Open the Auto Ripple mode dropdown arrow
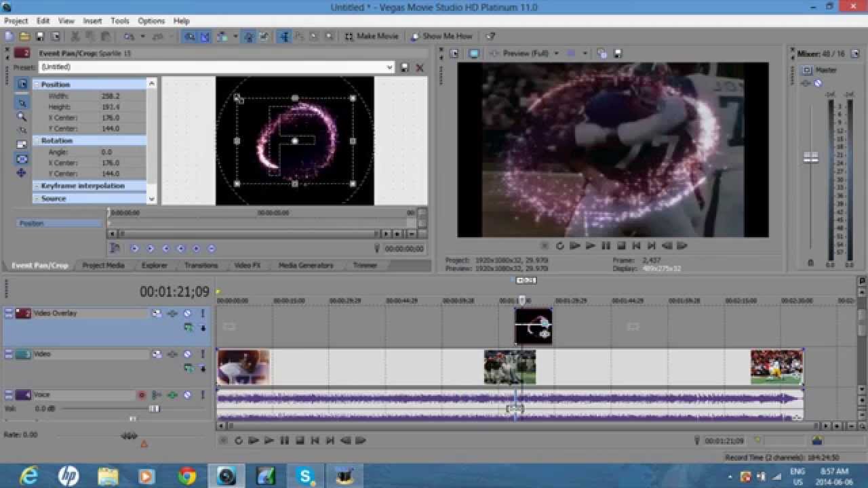The width and height of the screenshot is (868, 488). coord(235,36)
